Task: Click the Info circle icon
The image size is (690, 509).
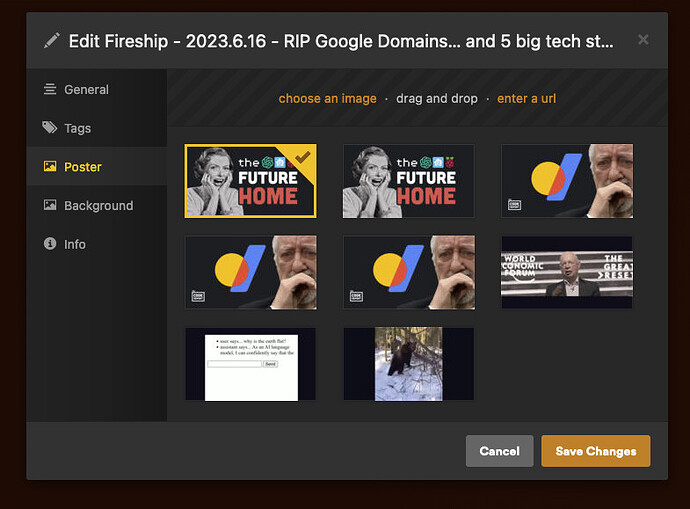Action: pos(50,243)
